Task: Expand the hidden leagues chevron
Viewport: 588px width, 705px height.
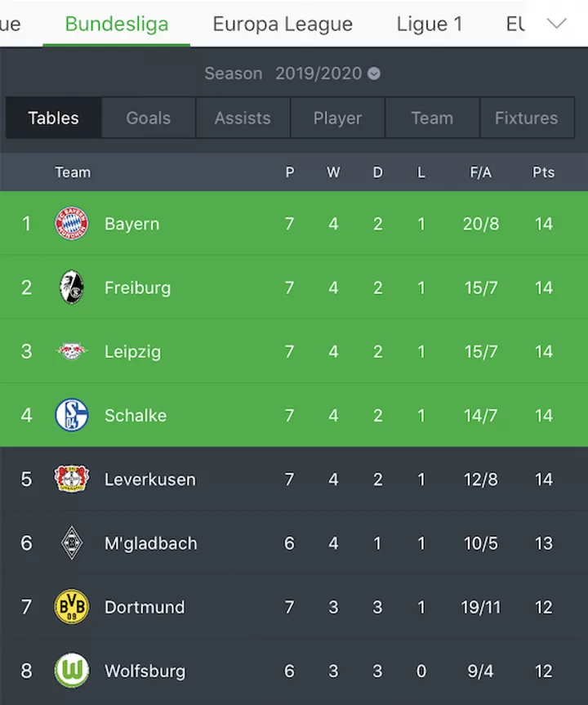Action: point(558,24)
